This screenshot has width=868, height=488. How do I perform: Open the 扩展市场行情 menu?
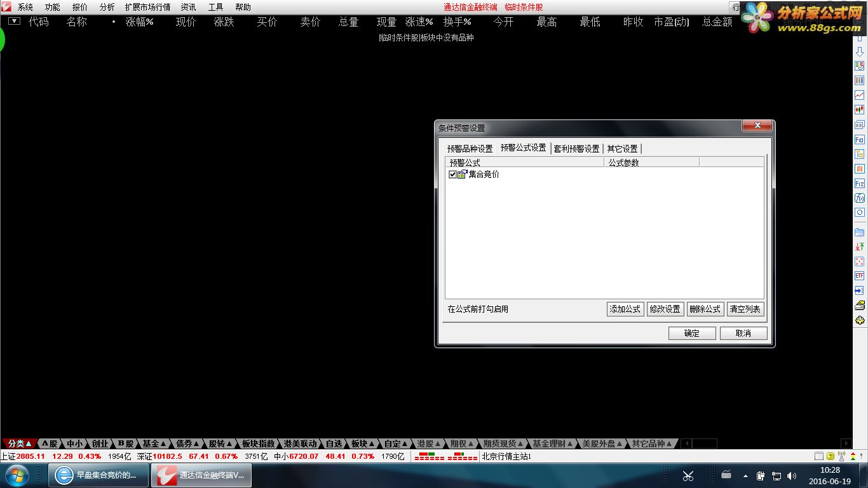click(x=148, y=7)
